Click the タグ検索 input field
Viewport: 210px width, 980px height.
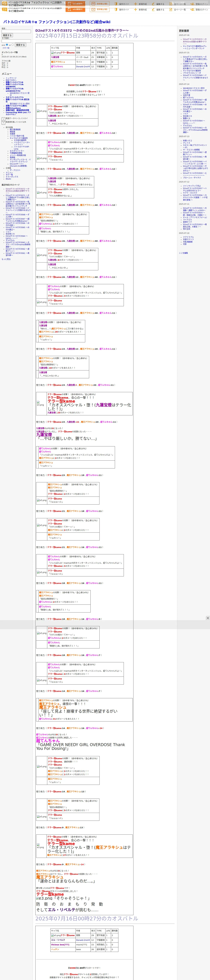pyautogui.click(x=16, y=41)
